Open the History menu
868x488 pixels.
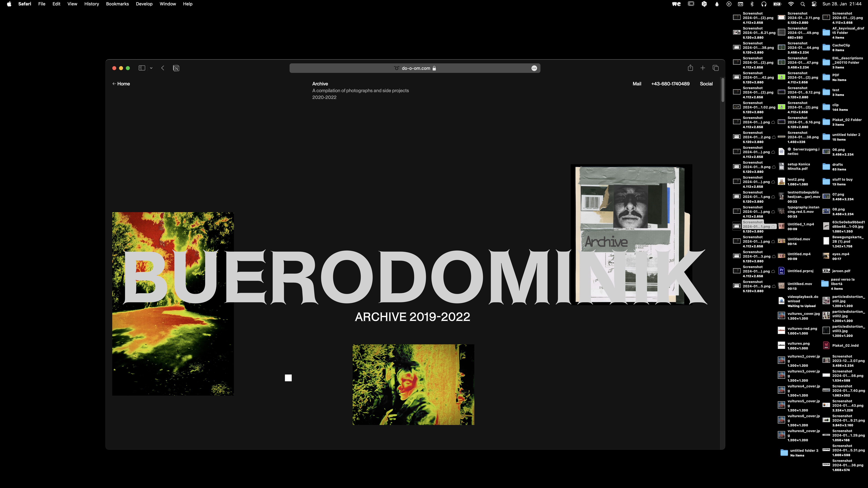coord(91,4)
